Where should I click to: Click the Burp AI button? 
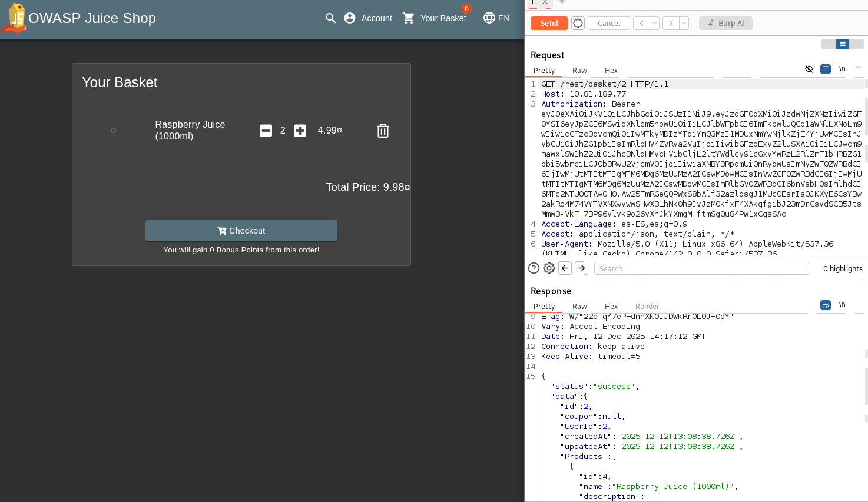pos(725,23)
